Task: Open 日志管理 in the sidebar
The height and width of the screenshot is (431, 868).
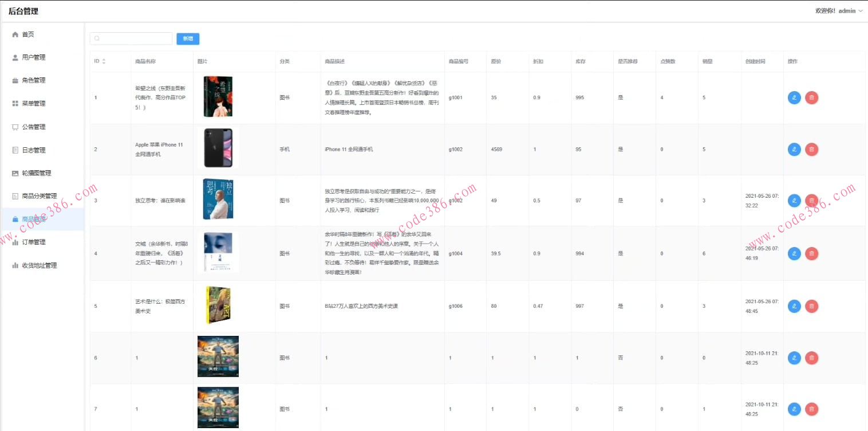Action: [42, 150]
